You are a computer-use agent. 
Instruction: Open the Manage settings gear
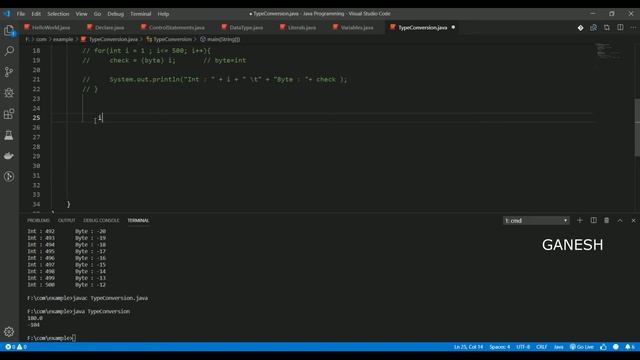tap(9, 331)
